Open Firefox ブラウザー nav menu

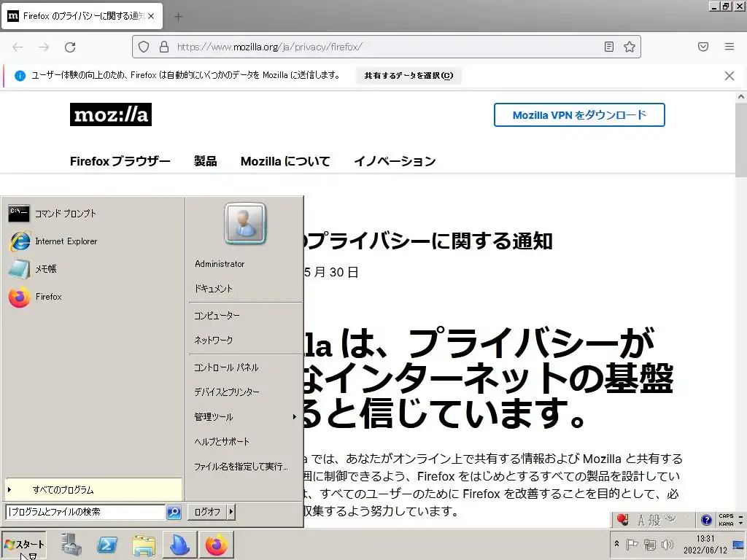pos(120,161)
